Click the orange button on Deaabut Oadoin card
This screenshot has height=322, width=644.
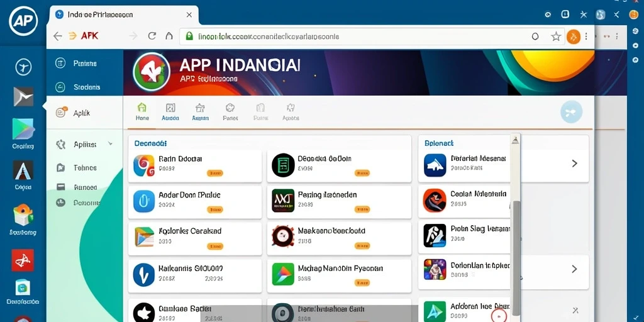(x=362, y=174)
